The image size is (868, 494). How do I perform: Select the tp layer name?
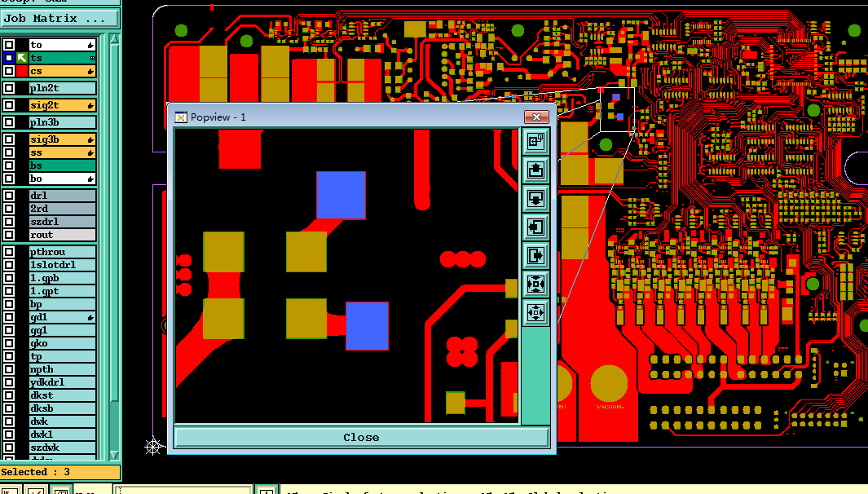pos(63,357)
